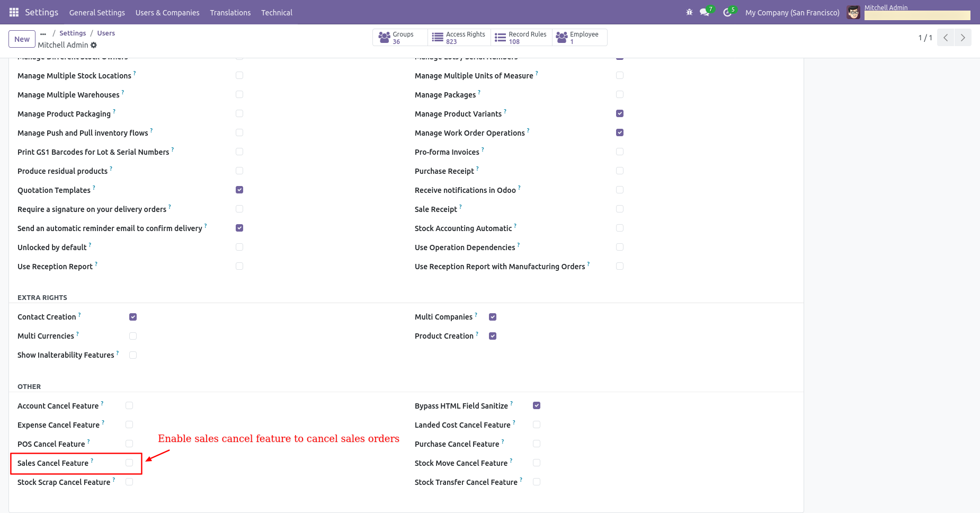Open the conversations chat icon
This screenshot has height=513, width=980.
[x=705, y=12]
